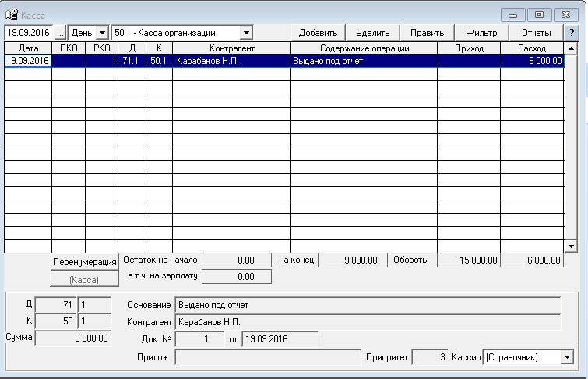Open the Фильтр button
588x379 pixels.
[481, 33]
